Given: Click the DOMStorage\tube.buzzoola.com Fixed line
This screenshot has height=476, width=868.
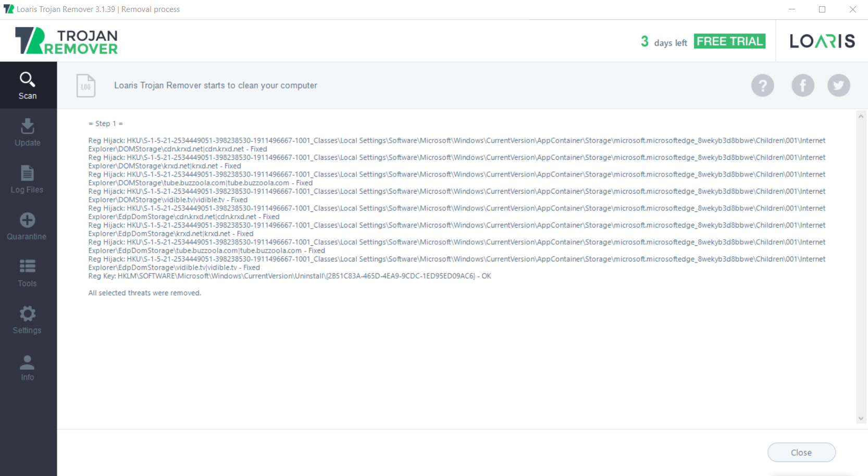Looking at the screenshot, I should click(201, 183).
